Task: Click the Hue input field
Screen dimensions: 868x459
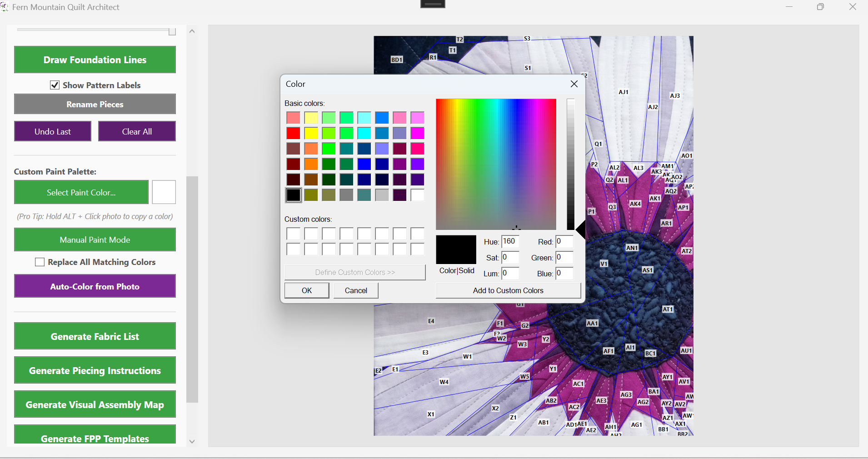Action: pos(510,242)
